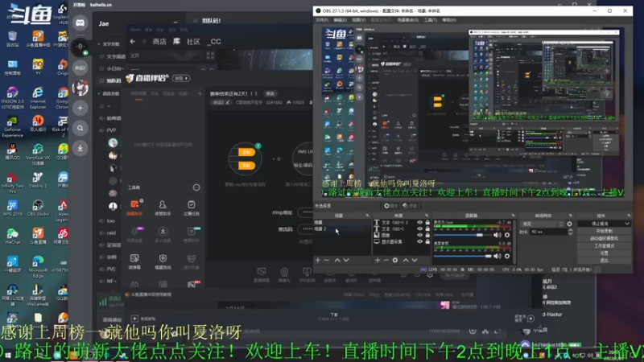This screenshot has width=644, height=362.
Task: Open the Steam Library tab
Action: coord(176,42)
